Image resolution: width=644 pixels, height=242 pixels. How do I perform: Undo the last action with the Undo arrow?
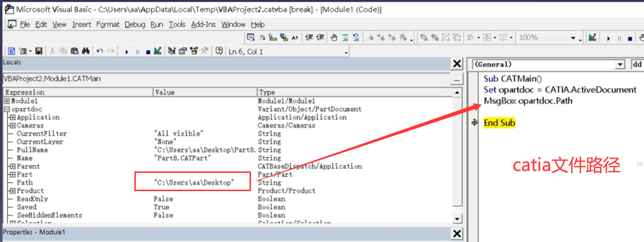coord(100,51)
